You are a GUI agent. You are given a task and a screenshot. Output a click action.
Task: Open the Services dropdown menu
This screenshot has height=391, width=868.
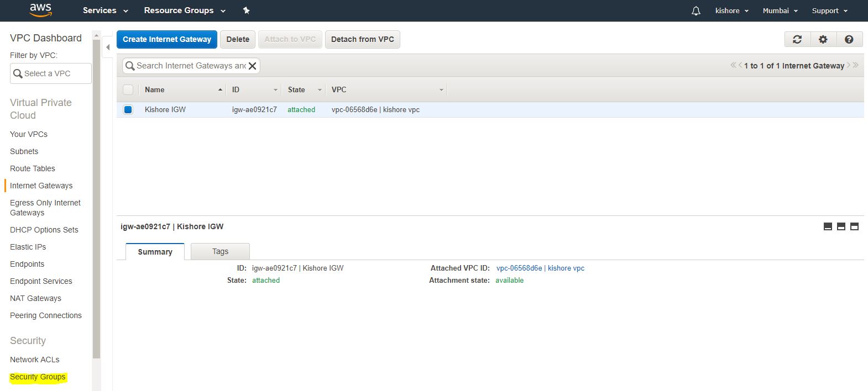[x=105, y=10]
